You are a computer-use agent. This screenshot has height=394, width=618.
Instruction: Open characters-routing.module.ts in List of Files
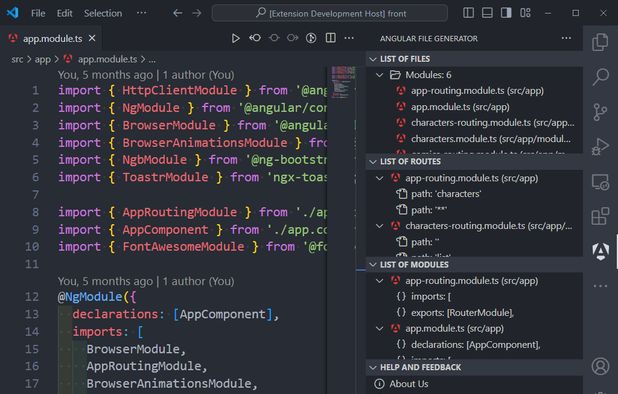(x=492, y=123)
